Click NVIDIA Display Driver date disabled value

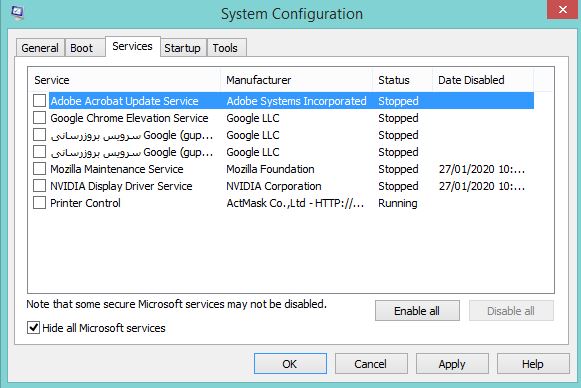click(x=482, y=186)
